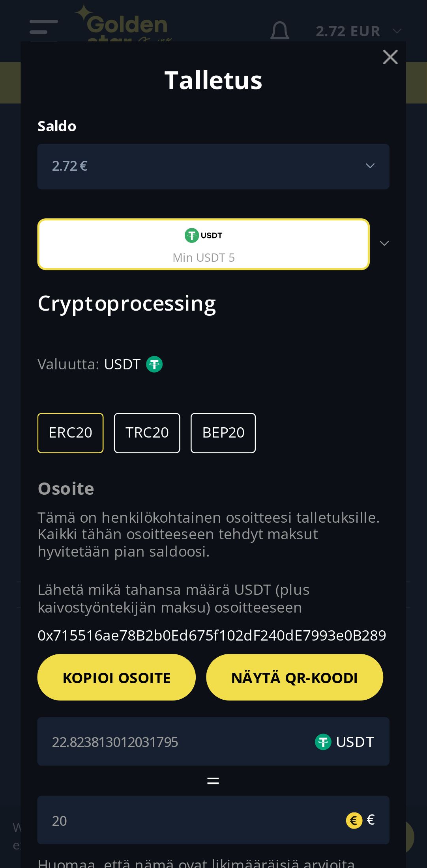Image resolution: width=427 pixels, height=868 pixels.
Task: Select the TRC20 network
Action: [x=147, y=433]
